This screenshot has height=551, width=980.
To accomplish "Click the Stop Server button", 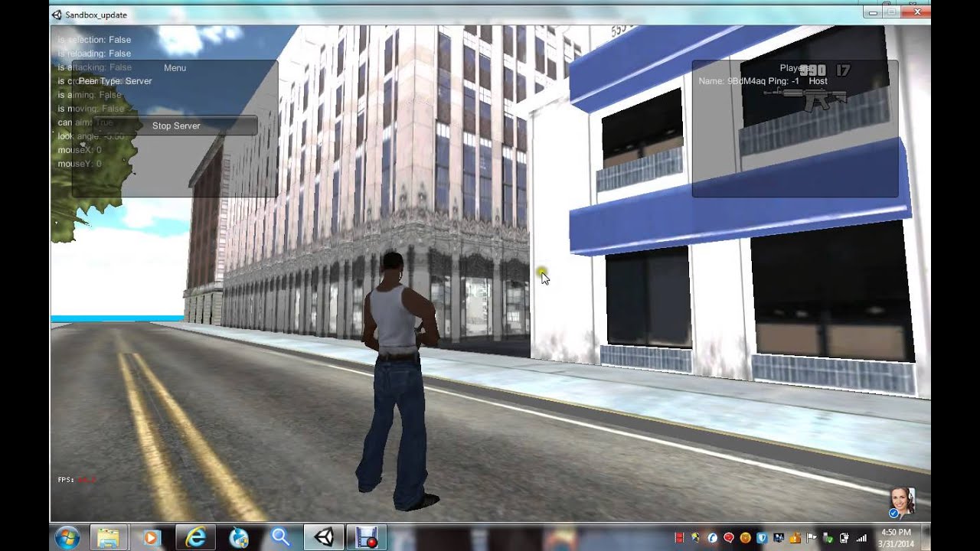I will pyautogui.click(x=176, y=126).
